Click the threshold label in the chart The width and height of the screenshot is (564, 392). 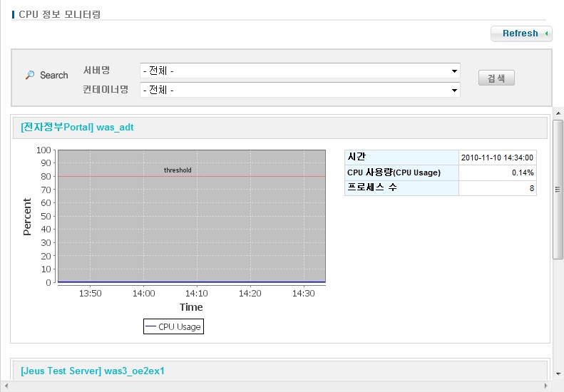click(x=178, y=170)
